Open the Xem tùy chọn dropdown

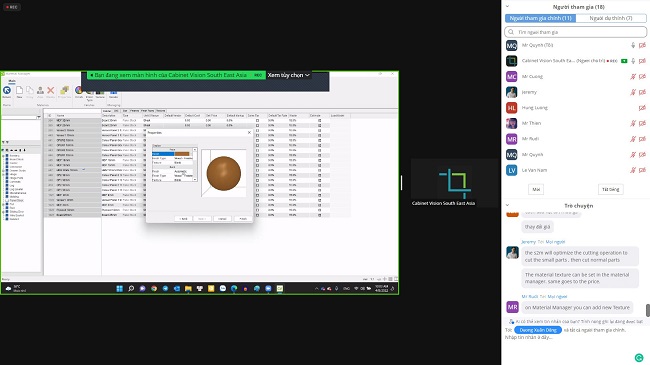click(289, 75)
